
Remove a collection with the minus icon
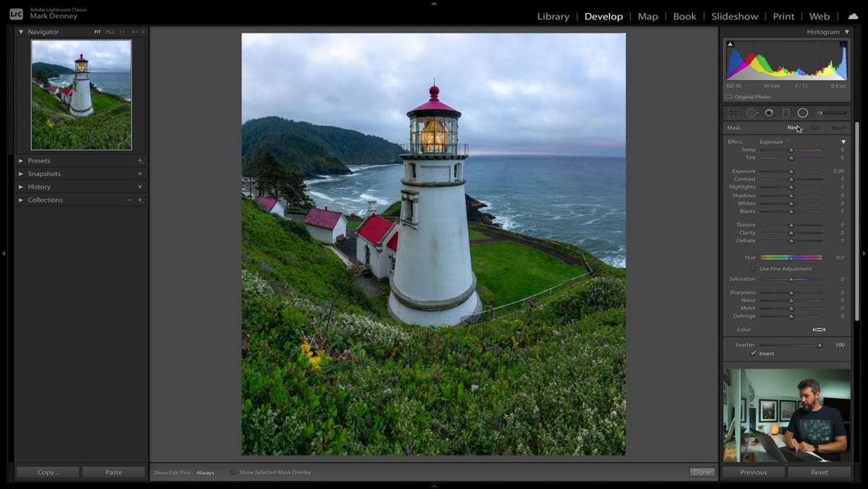[129, 200]
